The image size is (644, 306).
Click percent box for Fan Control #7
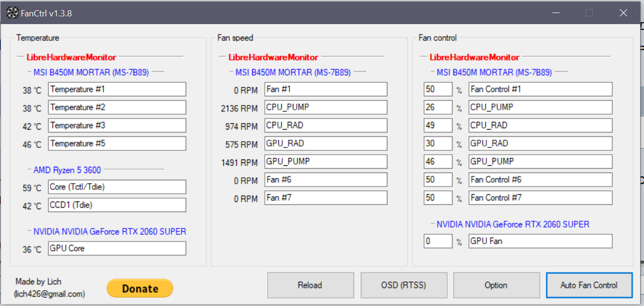point(438,198)
